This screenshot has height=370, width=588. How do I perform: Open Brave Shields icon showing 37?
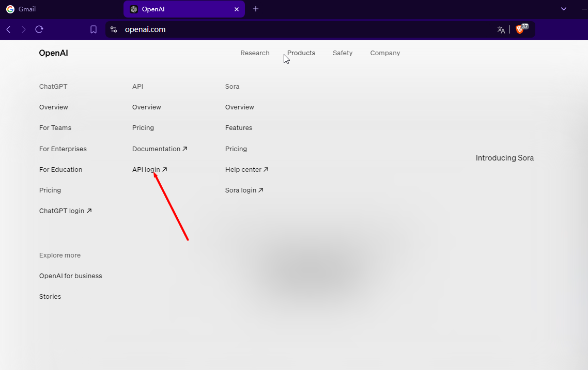click(522, 29)
